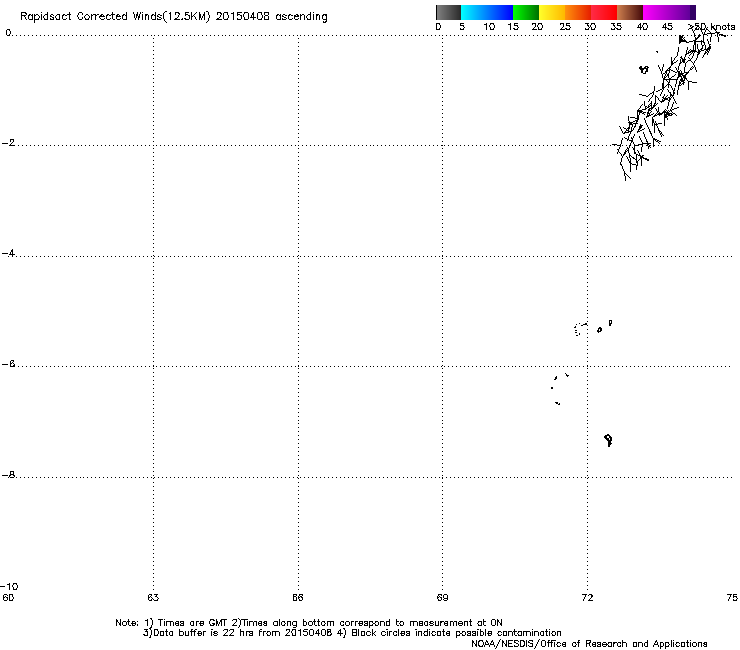
Task: Click the longitude label 69
Action: coord(442,598)
